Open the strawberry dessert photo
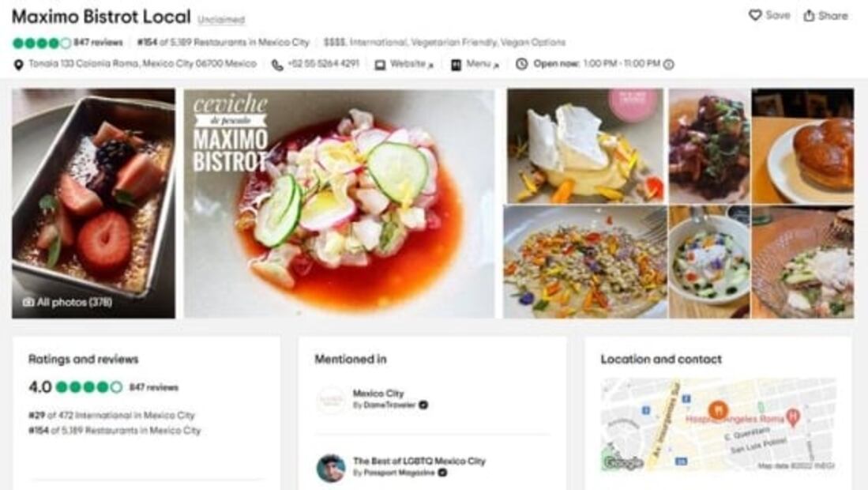 tap(93, 203)
